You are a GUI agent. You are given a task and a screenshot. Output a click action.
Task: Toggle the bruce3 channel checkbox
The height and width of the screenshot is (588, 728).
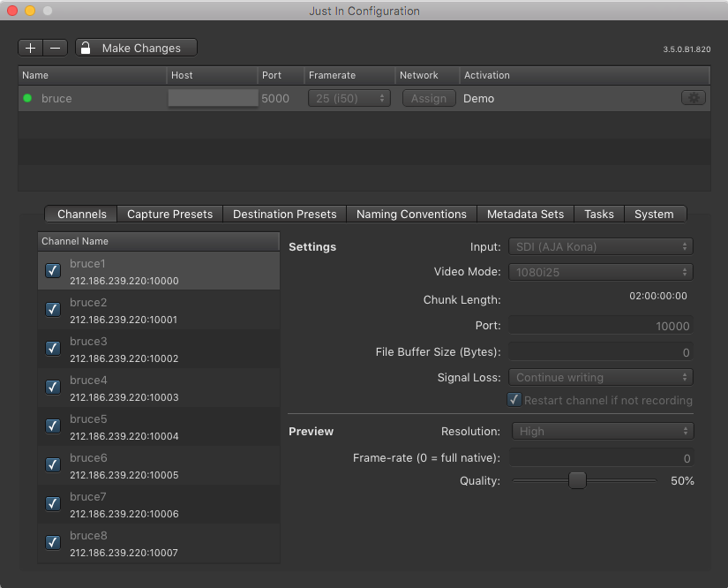tap(53, 349)
